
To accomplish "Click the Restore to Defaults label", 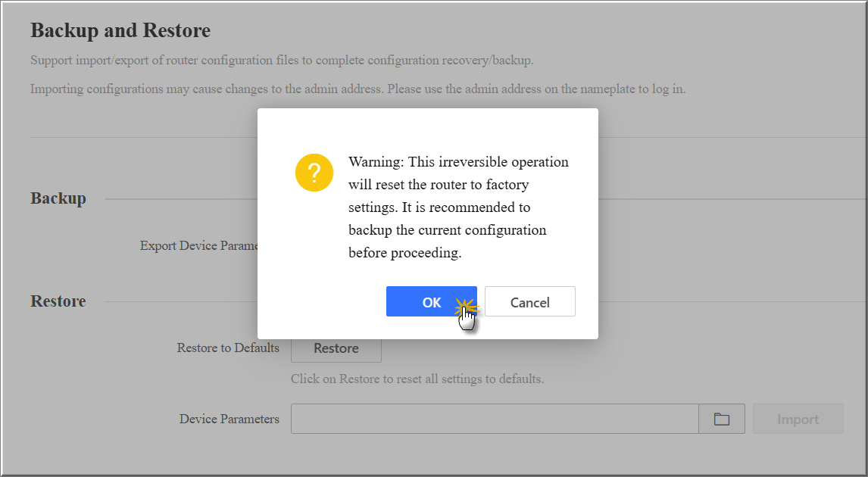I will click(x=228, y=348).
